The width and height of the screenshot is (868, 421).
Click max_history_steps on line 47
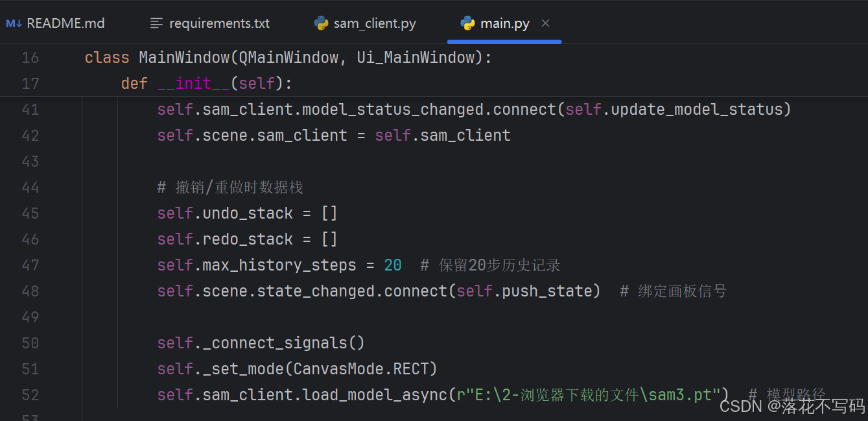click(280, 265)
